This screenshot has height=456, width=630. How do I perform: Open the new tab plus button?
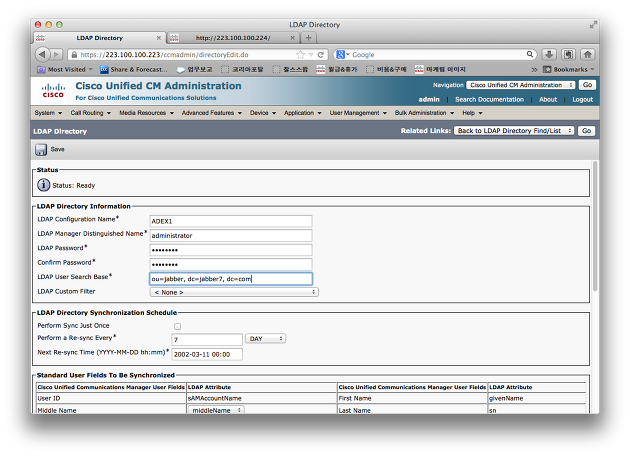pyautogui.click(x=309, y=38)
